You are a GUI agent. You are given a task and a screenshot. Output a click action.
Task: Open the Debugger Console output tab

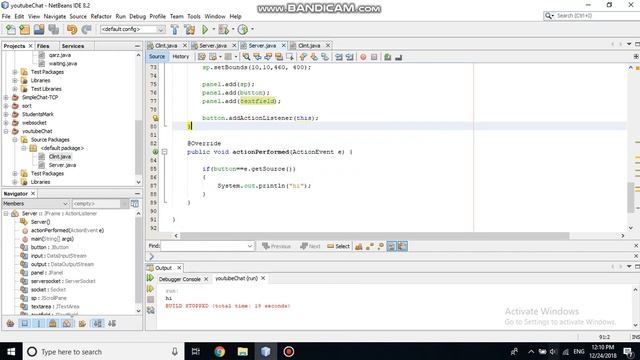(180, 279)
